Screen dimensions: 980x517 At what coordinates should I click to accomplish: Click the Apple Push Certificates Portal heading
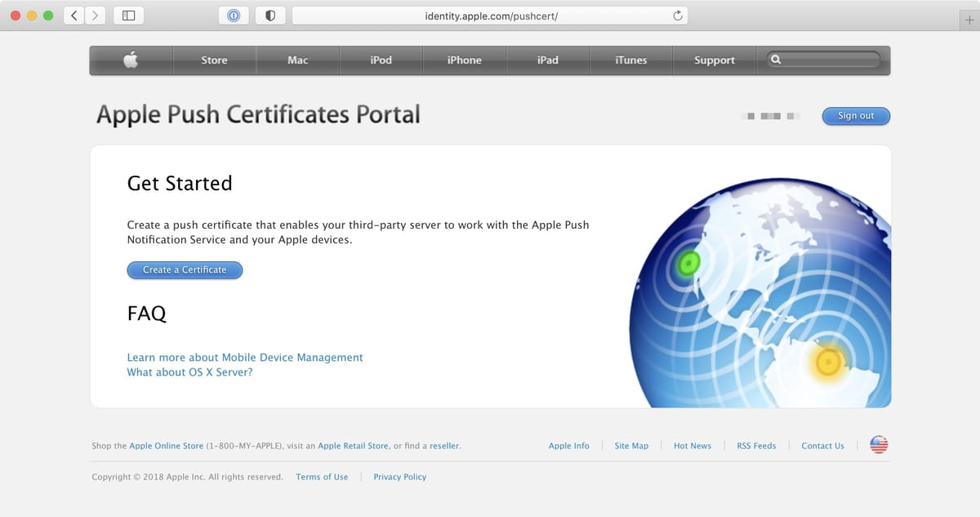(258, 114)
